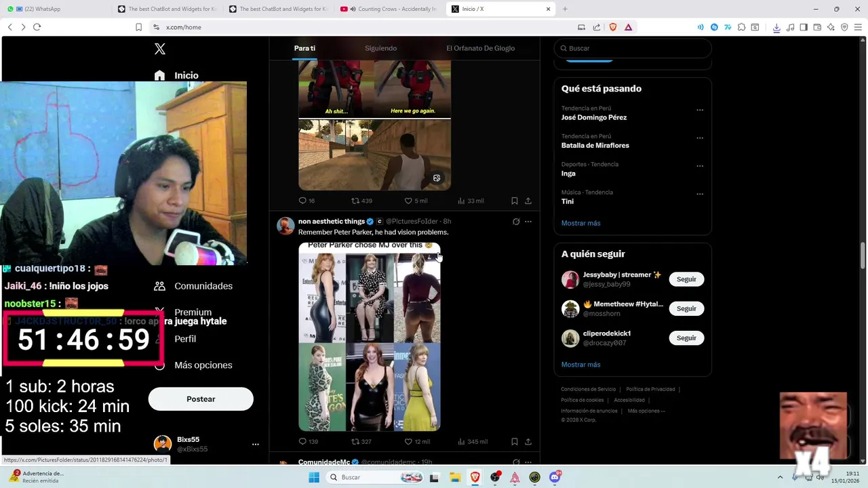Click Mostrar más under Qué está pasando
Image resolution: width=868 pixels, height=488 pixels.
click(x=580, y=223)
